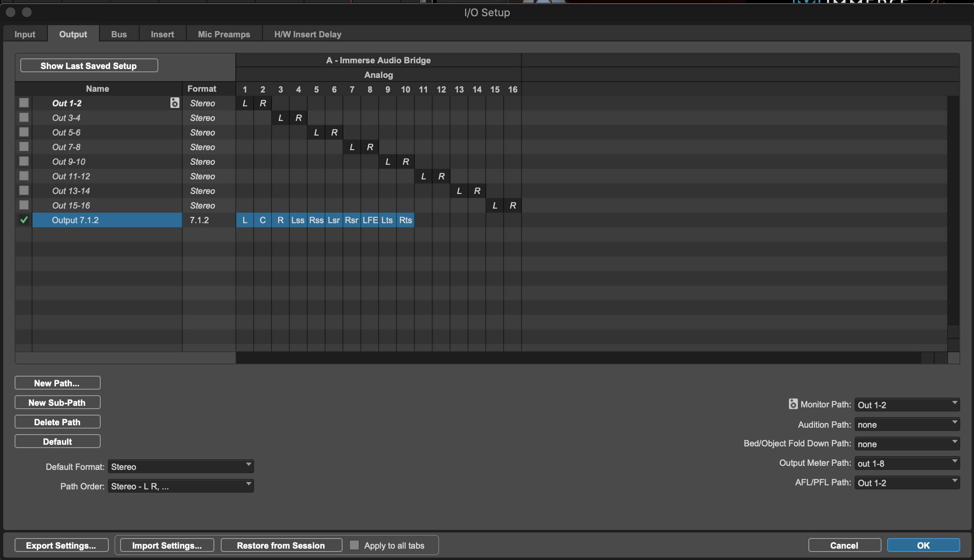Expand the Output Meter Path dropdown

(x=907, y=463)
